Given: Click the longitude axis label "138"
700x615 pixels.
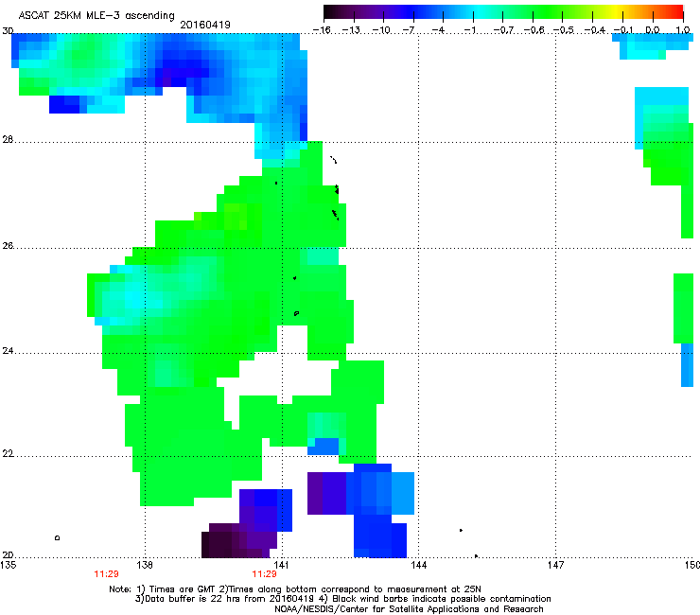Looking at the screenshot, I should (145, 565).
